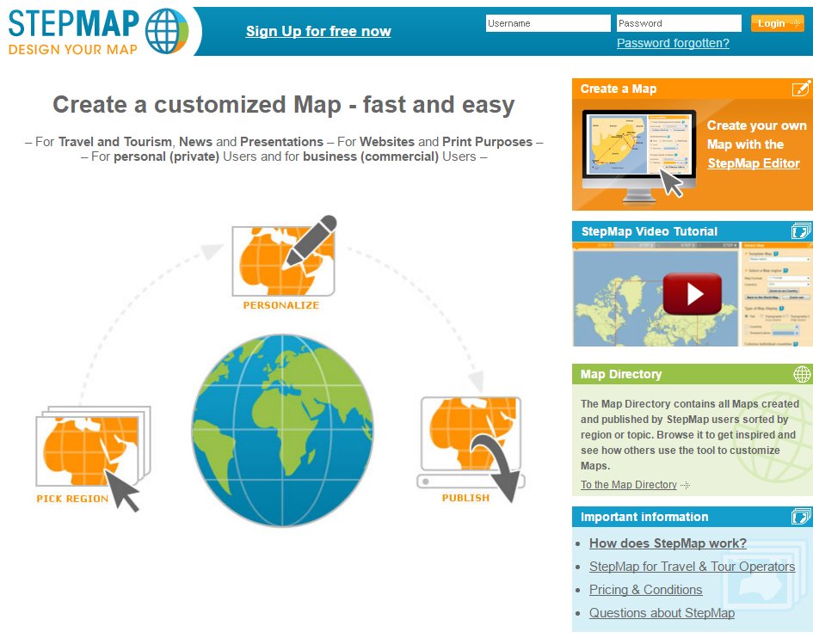Viewport: 813px width, 644px height.
Task: Click the heading Create a customized Map
Action: coord(284,105)
